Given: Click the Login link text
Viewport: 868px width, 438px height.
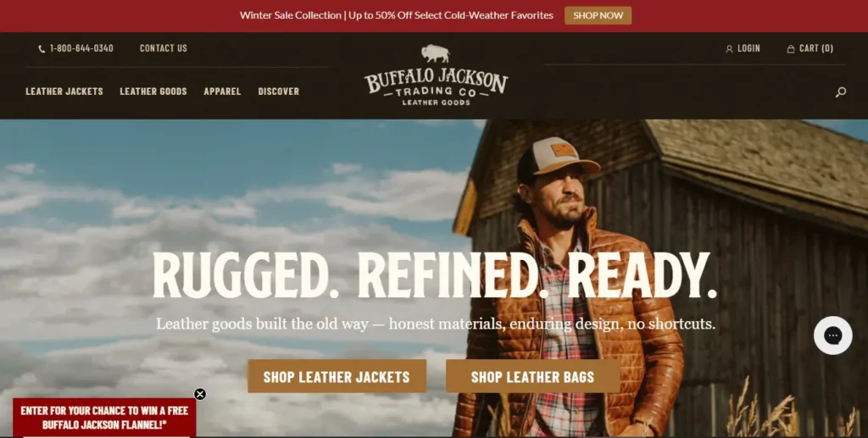Looking at the screenshot, I should (x=748, y=48).
